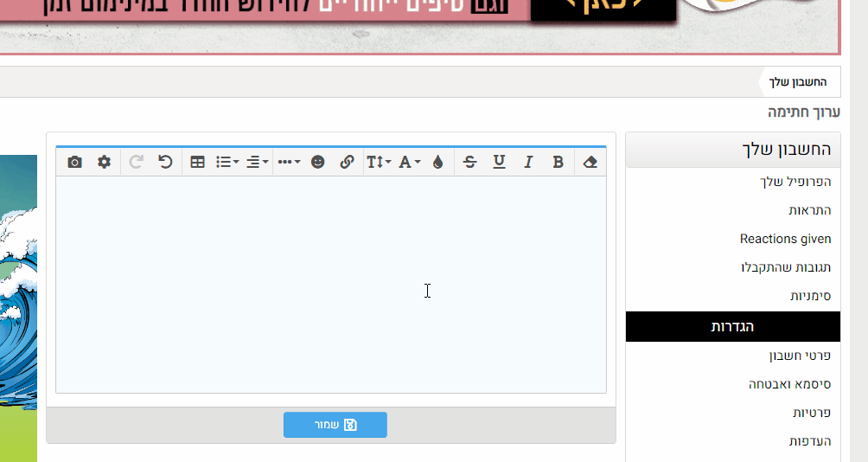Select סיסמא ואבטחה in account menu

(789, 383)
